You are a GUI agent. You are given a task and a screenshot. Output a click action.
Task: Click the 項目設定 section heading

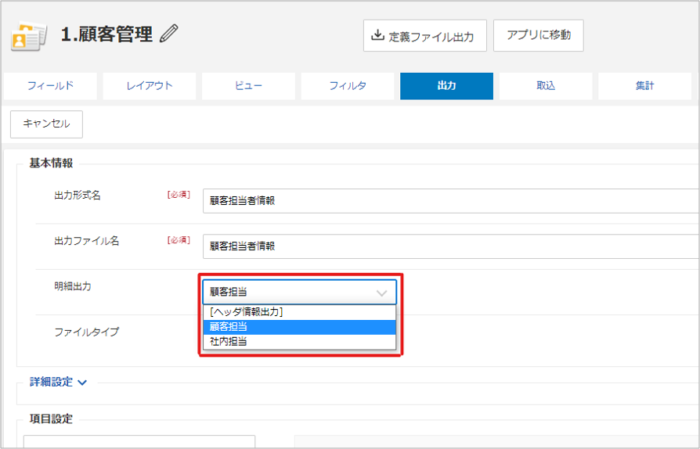(51, 419)
